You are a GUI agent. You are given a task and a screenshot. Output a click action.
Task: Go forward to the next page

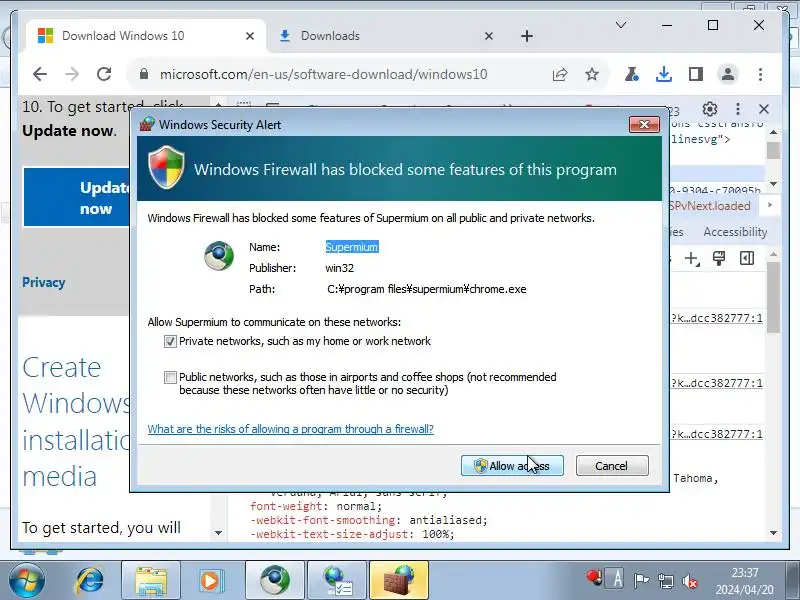coord(72,74)
